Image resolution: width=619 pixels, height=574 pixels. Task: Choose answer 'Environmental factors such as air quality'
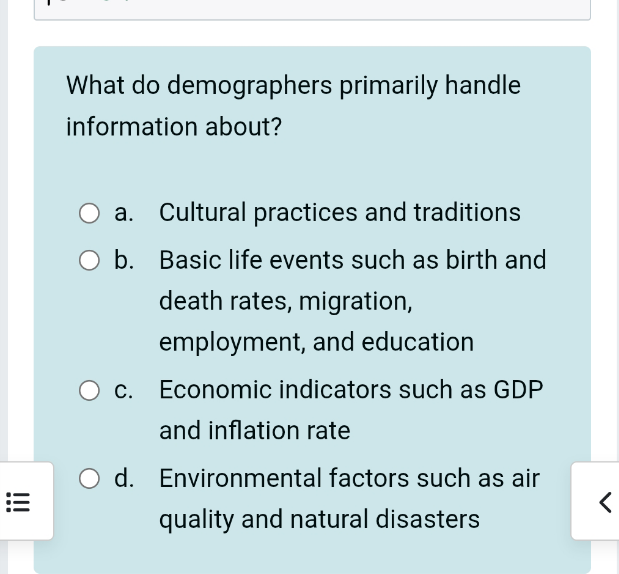tap(349, 498)
